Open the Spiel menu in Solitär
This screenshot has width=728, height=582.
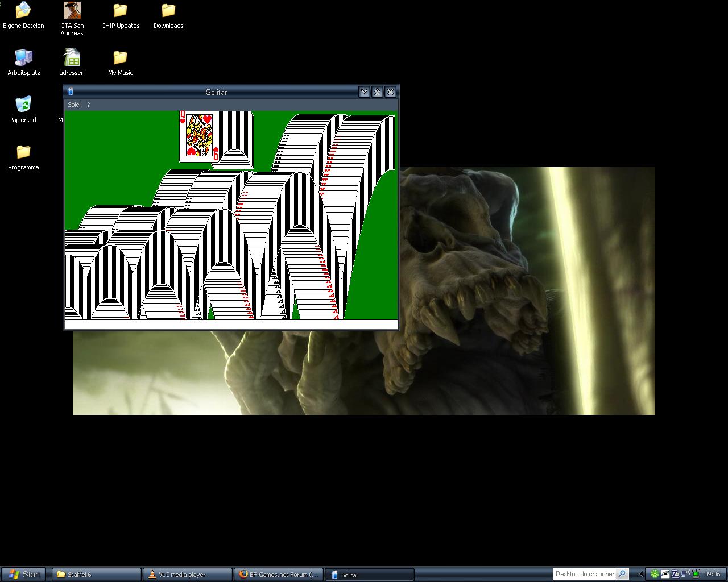click(x=74, y=105)
